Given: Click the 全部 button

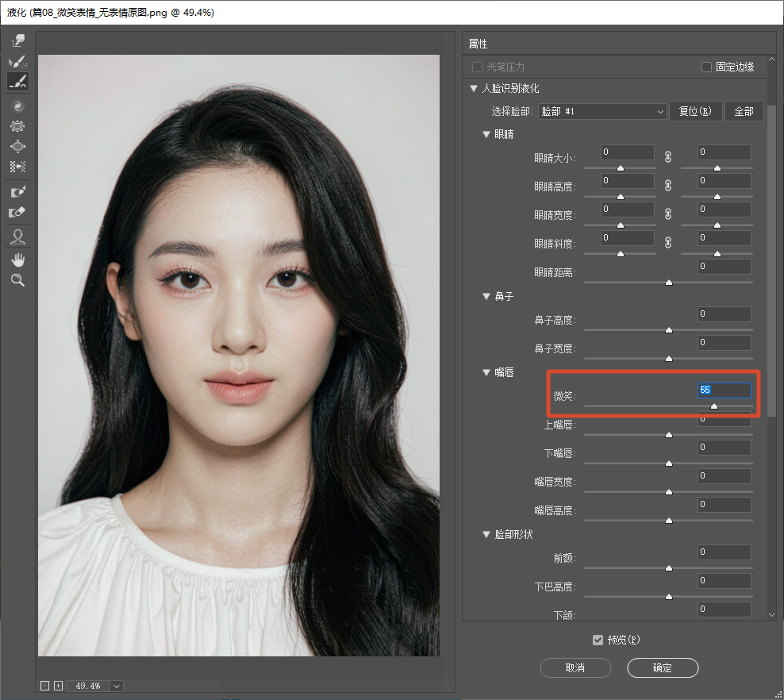Looking at the screenshot, I should click(x=744, y=111).
